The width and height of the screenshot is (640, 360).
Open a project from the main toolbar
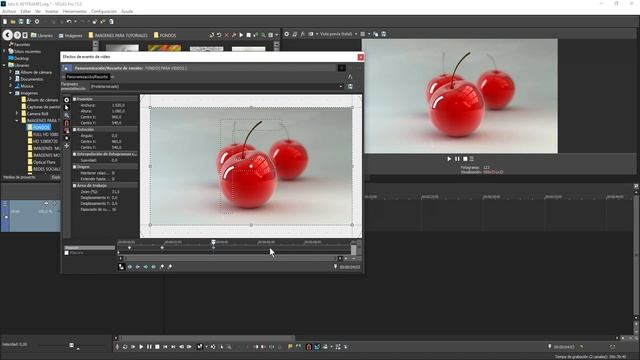13,22
